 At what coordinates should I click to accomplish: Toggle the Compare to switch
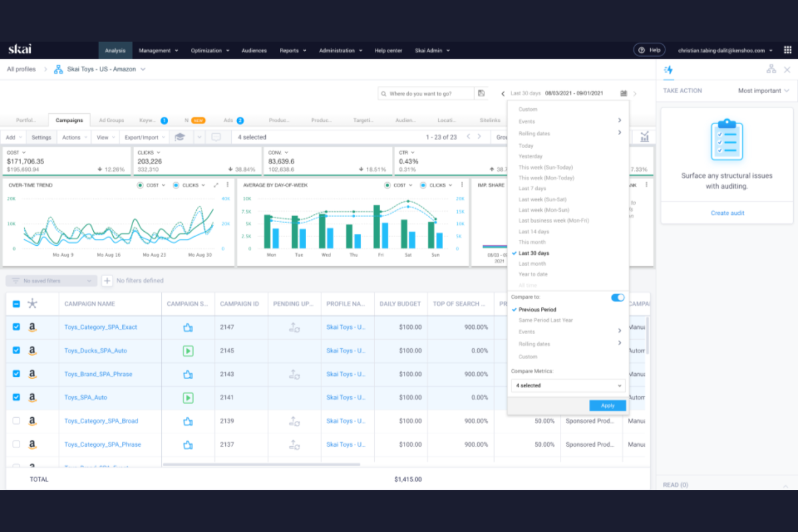coord(618,298)
